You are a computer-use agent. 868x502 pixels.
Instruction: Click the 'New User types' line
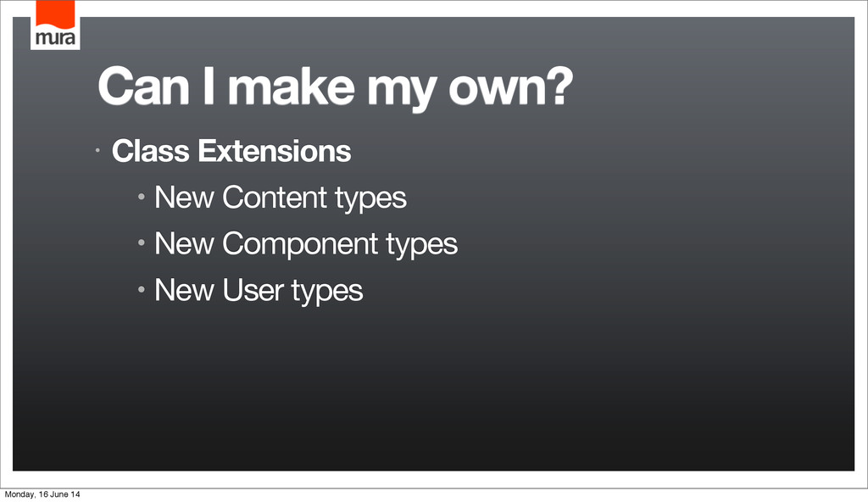pos(259,291)
